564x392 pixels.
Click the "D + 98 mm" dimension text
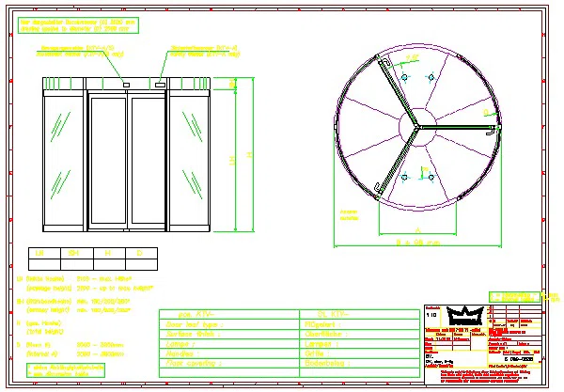pos(418,243)
